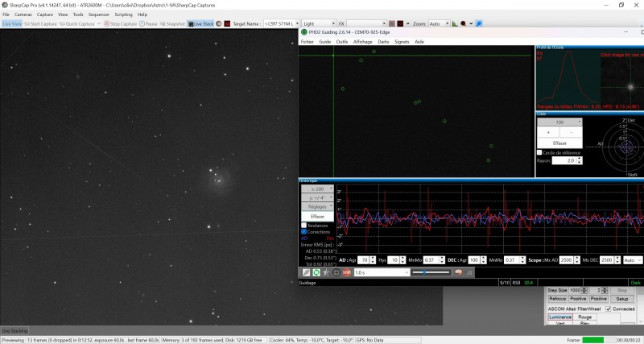Image resolution: width=644 pixels, height=344 pixels.
Task: Click the target plus zoom button
Action: [548, 132]
